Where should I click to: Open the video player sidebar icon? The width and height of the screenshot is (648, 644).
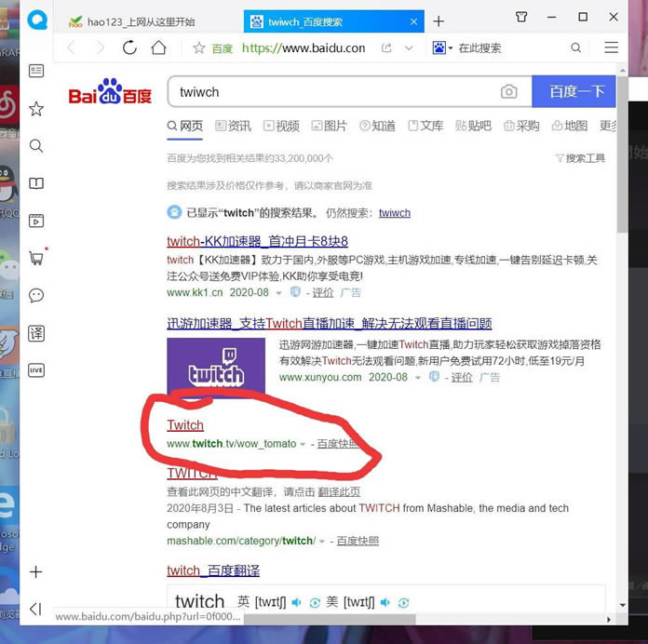pos(36,221)
